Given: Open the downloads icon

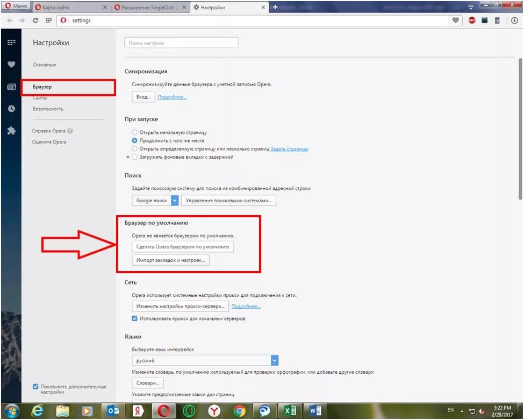Looking at the screenshot, I should 514,20.
